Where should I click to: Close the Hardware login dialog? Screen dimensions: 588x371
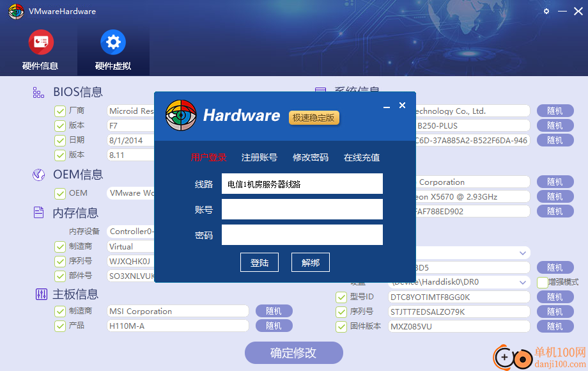click(403, 106)
